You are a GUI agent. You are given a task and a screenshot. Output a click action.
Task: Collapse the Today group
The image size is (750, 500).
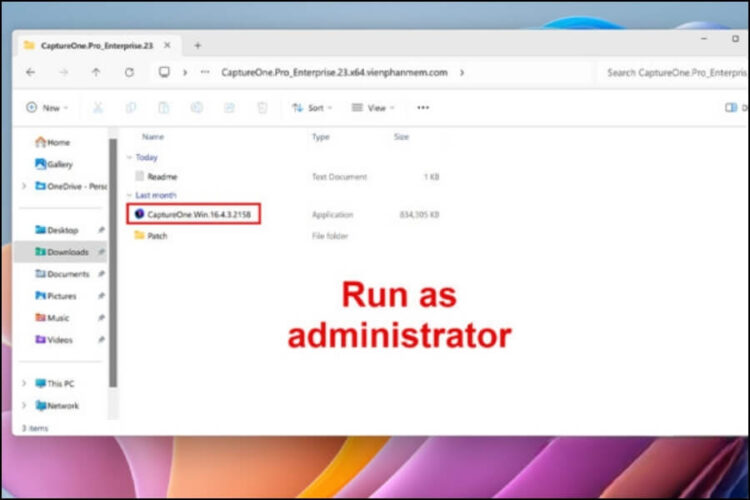[129, 157]
